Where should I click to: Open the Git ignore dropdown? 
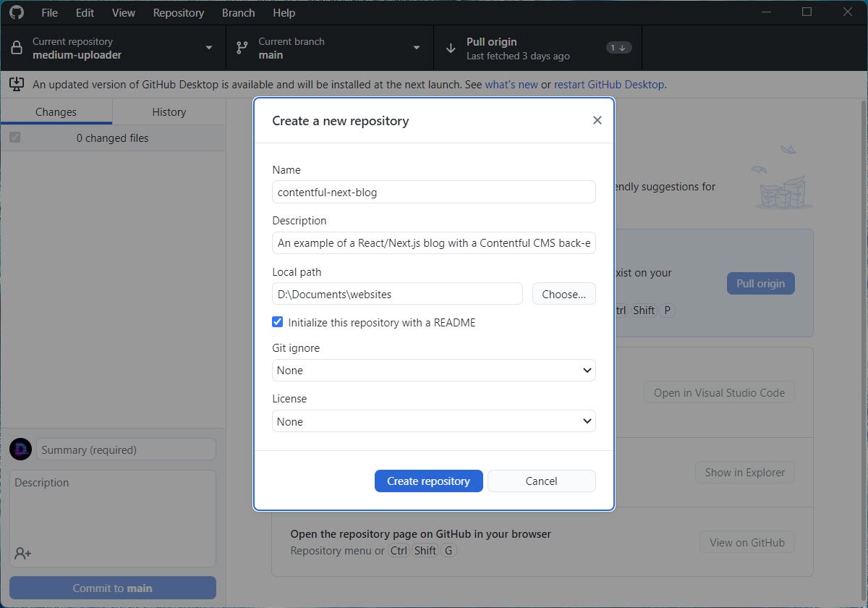coord(433,370)
